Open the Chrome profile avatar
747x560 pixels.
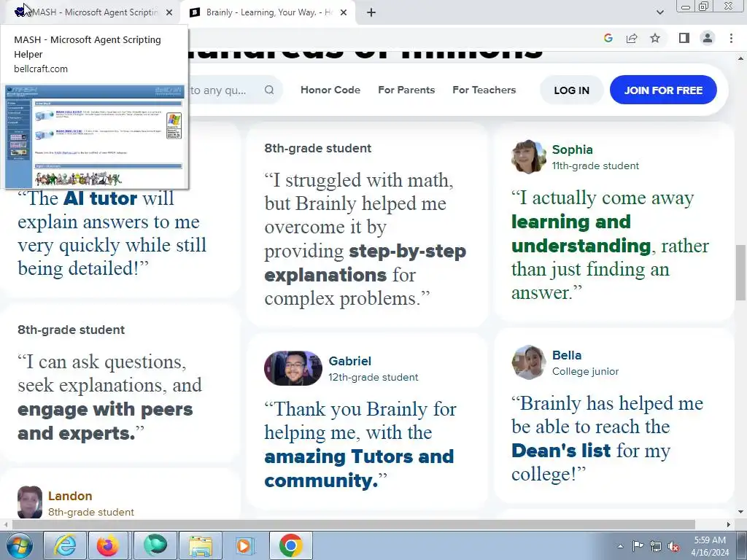[x=708, y=38]
